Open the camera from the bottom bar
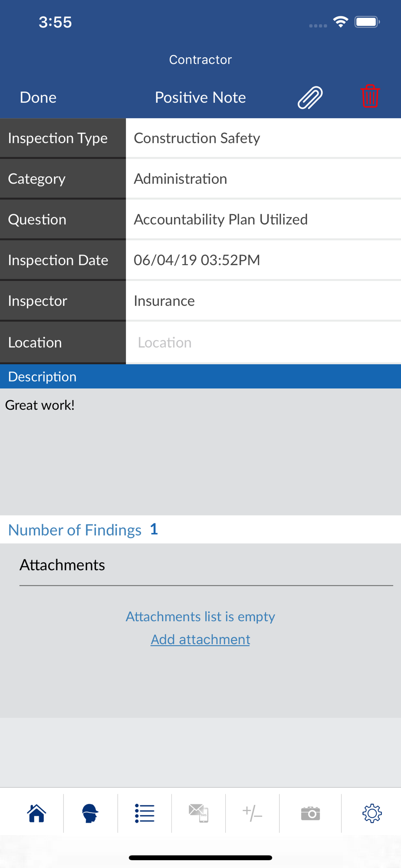 pos(310,813)
